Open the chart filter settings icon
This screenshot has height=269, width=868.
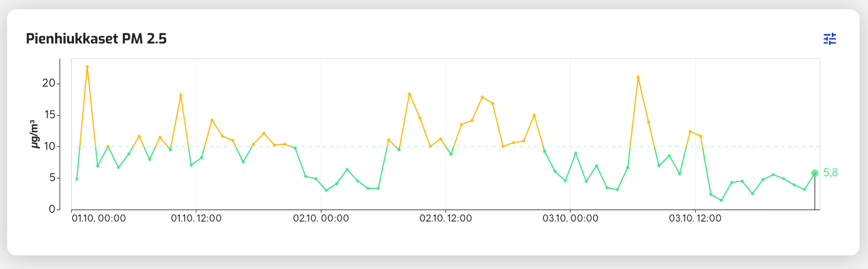(830, 39)
